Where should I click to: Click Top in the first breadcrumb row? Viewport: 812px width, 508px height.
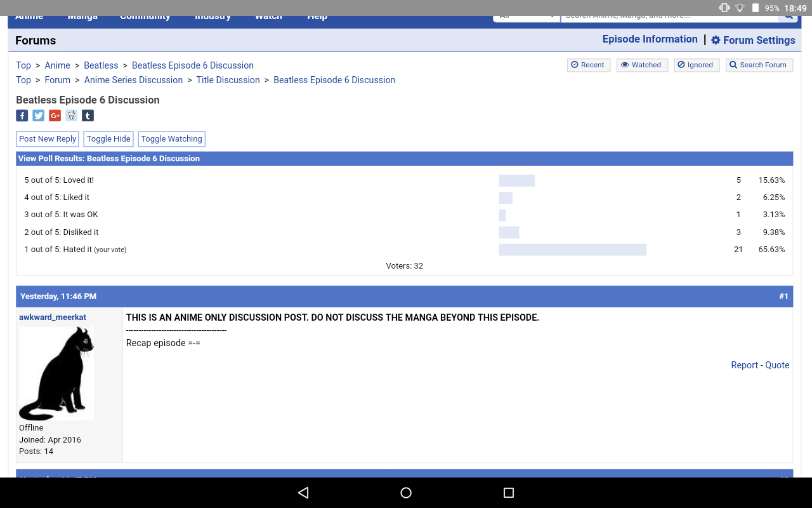23,65
